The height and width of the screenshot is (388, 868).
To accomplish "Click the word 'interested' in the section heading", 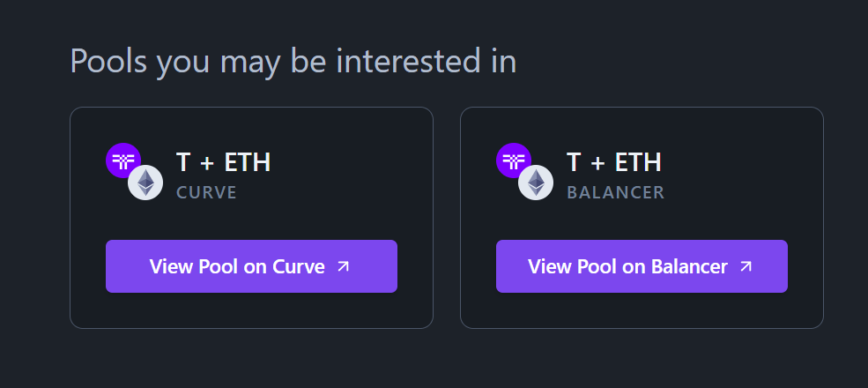I will pos(409,61).
